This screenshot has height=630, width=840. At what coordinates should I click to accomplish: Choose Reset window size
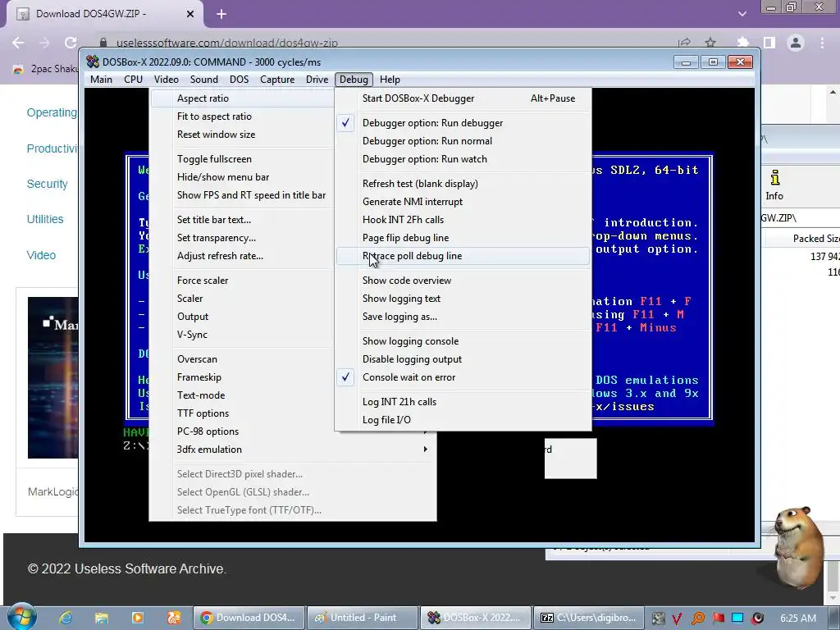(x=243, y=135)
